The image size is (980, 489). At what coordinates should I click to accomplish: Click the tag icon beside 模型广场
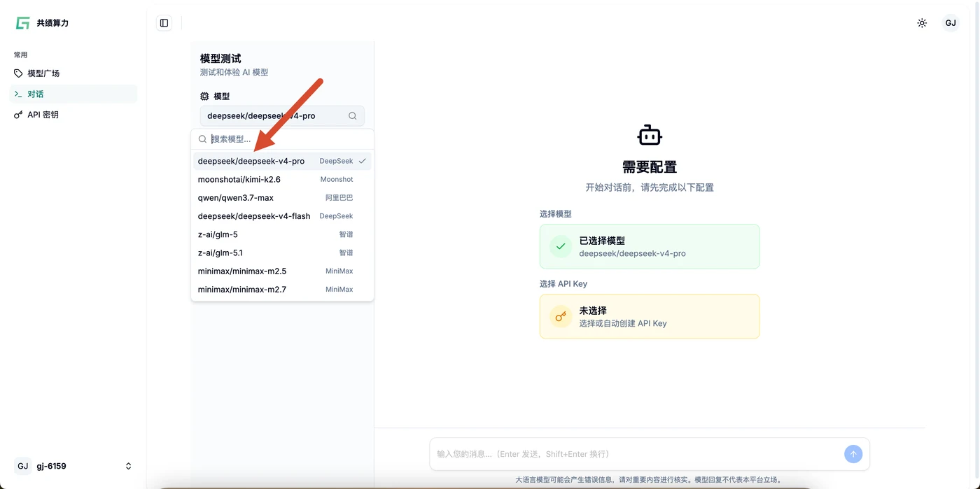[18, 73]
